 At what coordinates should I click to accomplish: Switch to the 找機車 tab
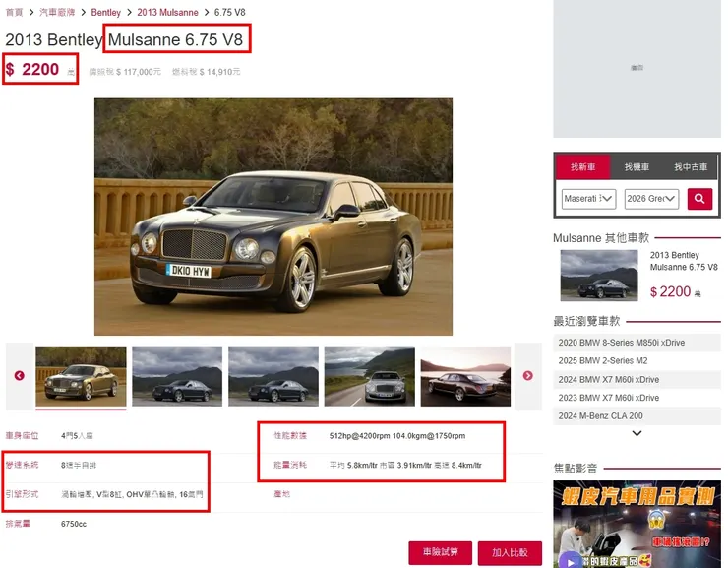(637, 167)
